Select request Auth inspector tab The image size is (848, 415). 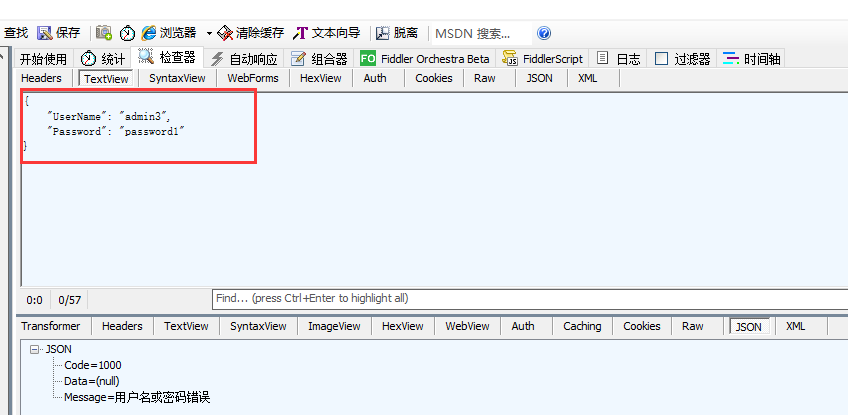(x=375, y=78)
